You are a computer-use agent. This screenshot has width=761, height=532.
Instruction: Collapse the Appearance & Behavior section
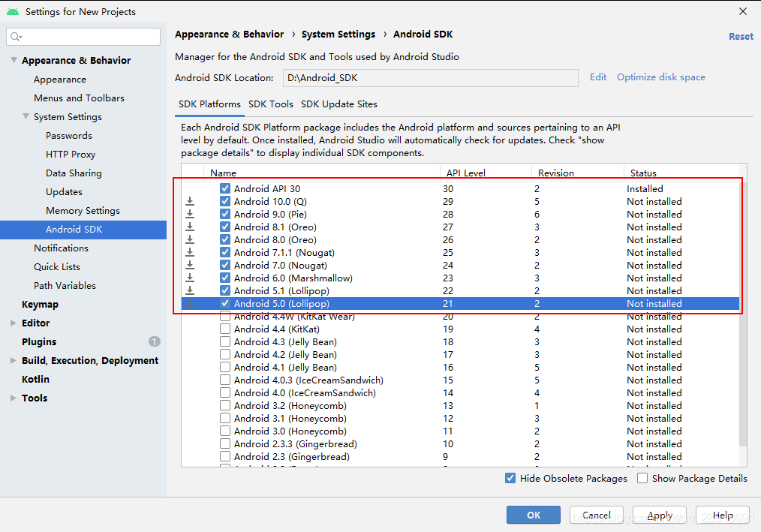point(13,61)
